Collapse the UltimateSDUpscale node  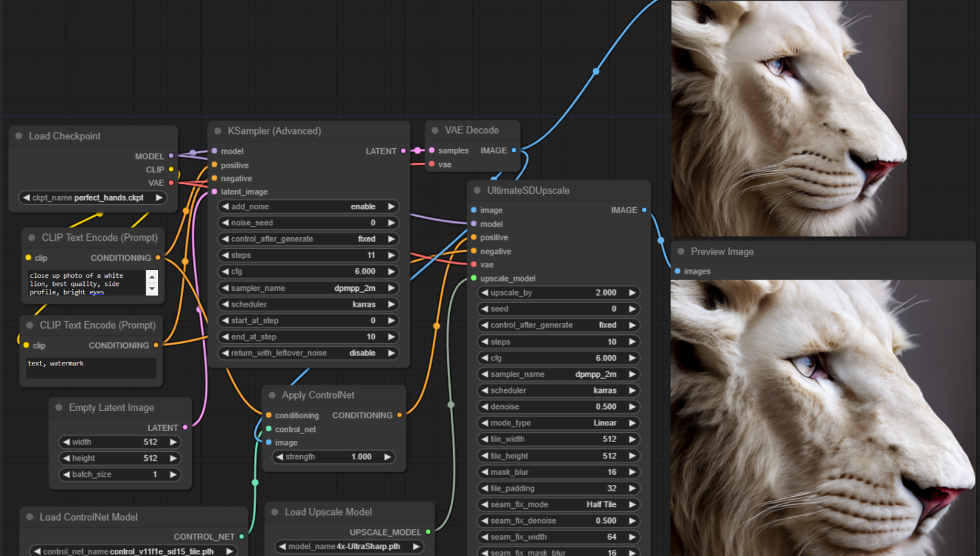tap(478, 191)
